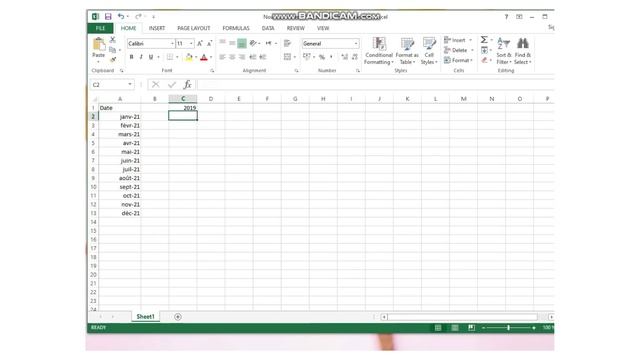
Task: Activate the Format Painter brush
Action: tap(113, 60)
